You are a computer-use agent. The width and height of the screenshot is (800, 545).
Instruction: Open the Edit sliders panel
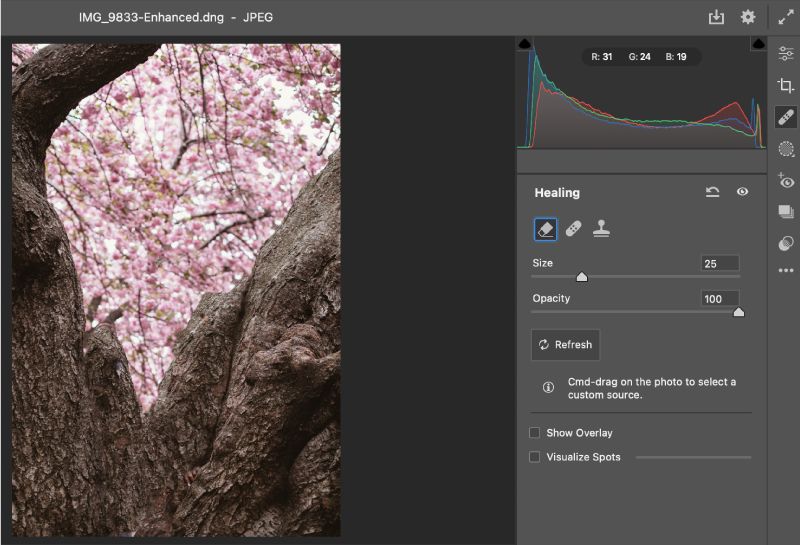pos(786,54)
